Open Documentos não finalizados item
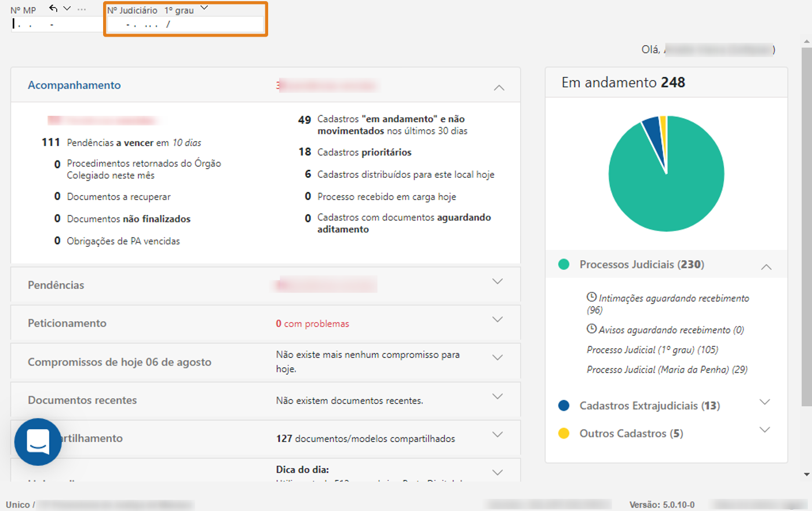812x511 pixels. click(x=122, y=219)
